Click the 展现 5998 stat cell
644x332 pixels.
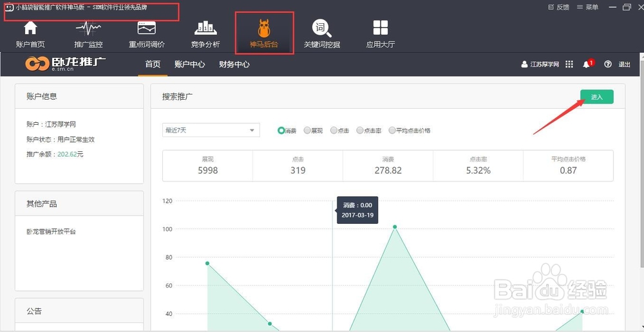[x=208, y=166]
